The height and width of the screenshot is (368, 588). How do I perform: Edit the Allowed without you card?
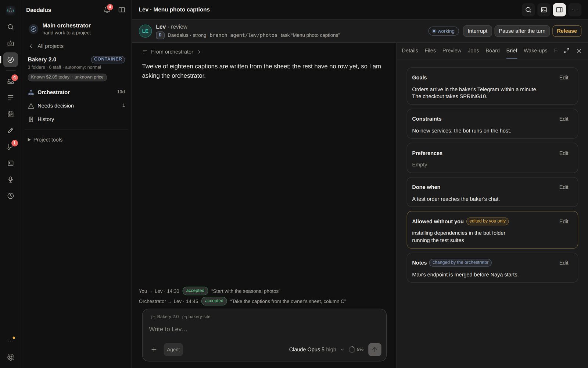coord(564,222)
